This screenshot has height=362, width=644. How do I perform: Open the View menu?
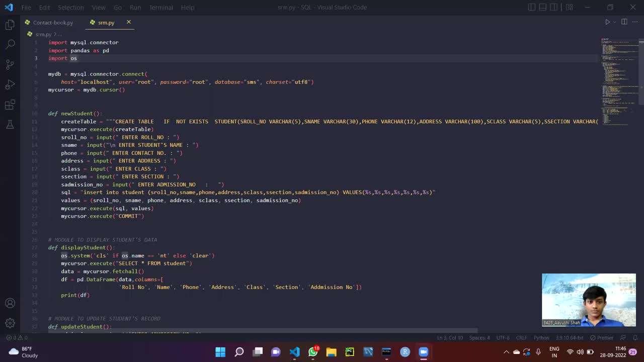click(x=99, y=8)
